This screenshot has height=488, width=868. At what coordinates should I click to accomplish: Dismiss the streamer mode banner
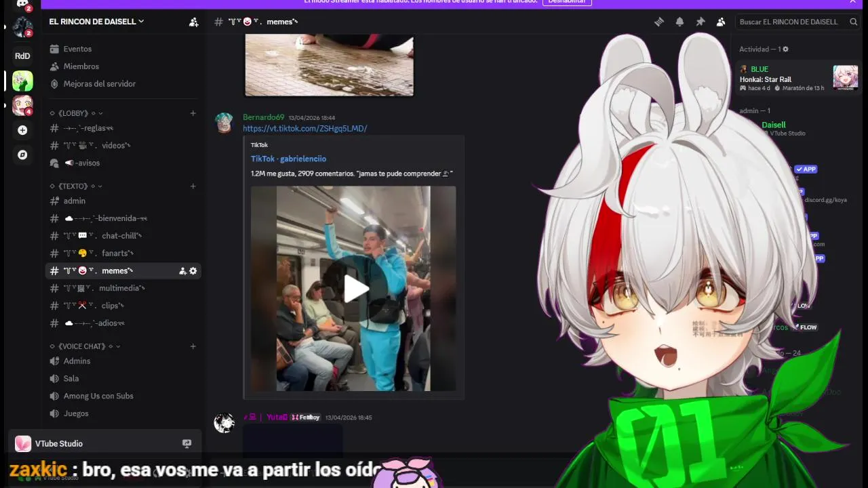click(x=853, y=2)
